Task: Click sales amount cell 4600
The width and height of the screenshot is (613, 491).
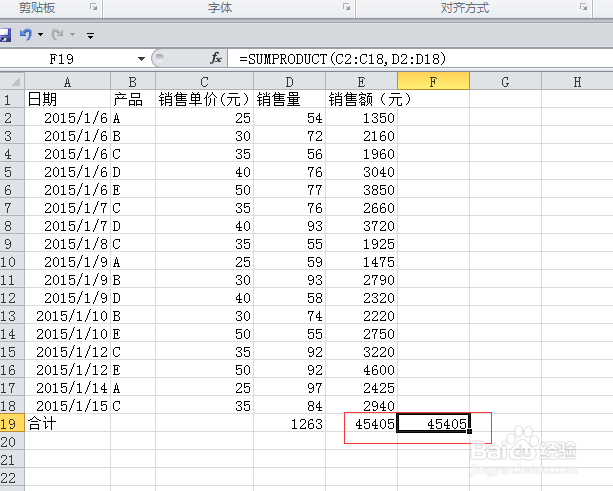Action: (362, 369)
